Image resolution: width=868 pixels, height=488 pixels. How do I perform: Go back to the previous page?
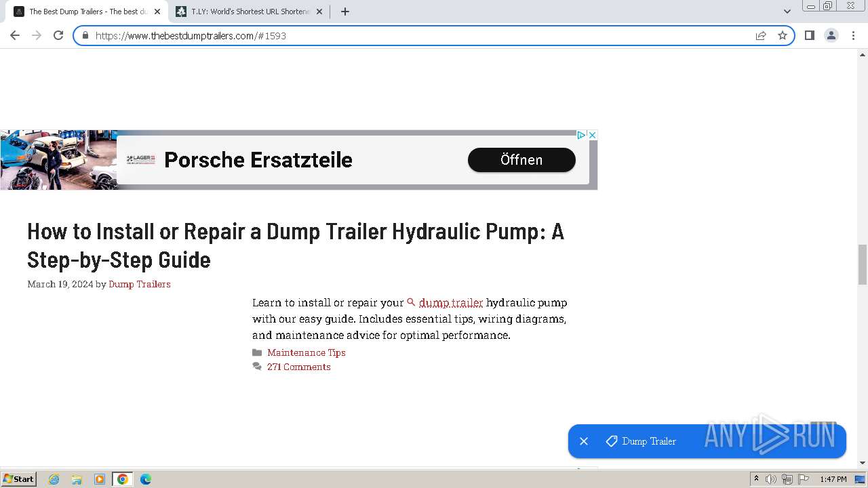[15, 35]
